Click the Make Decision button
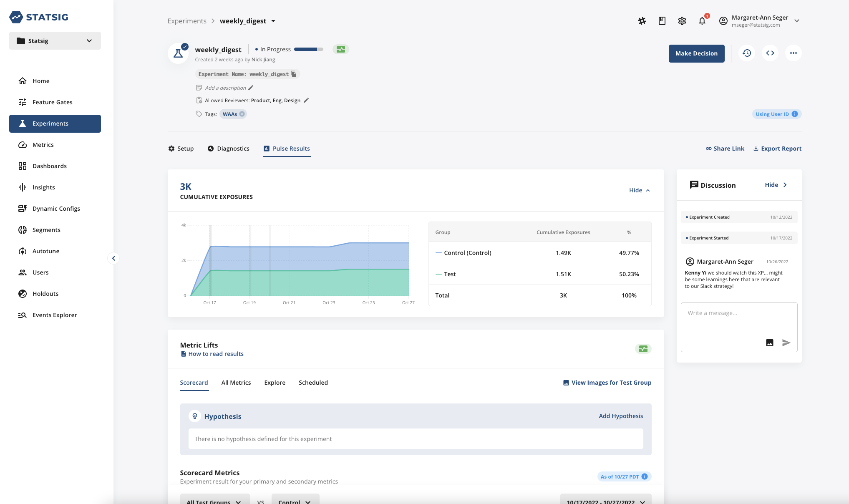The height and width of the screenshot is (504, 849). tap(696, 53)
